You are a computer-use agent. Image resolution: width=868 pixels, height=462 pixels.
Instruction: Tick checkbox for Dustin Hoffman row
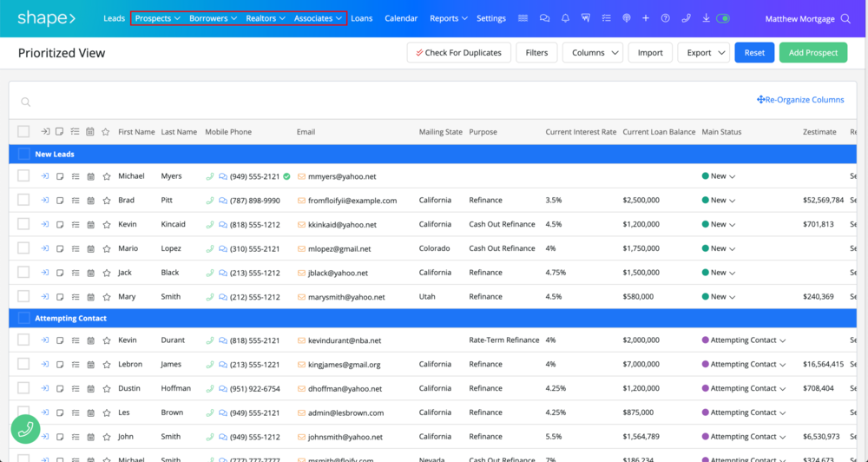(23, 388)
